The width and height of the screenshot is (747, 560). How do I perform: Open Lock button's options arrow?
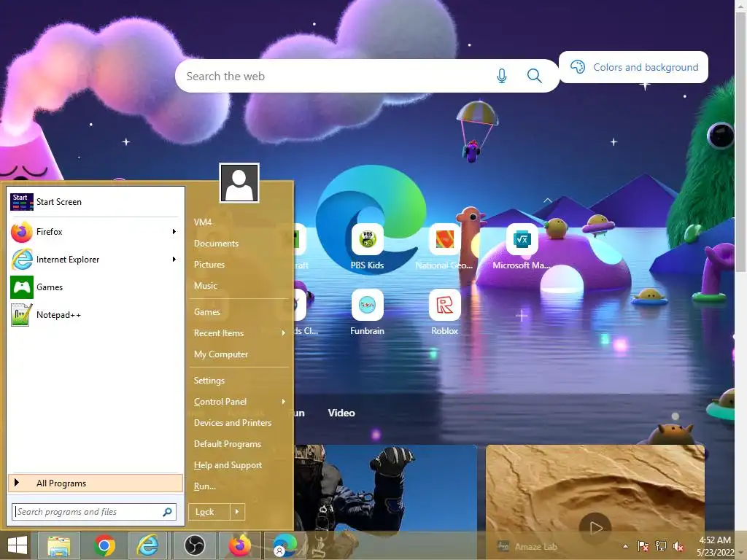pos(237,512)
